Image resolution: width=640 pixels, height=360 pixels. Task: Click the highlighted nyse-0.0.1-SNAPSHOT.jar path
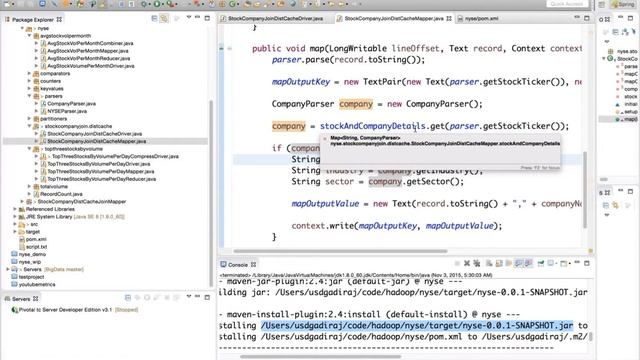pos(417,325)
